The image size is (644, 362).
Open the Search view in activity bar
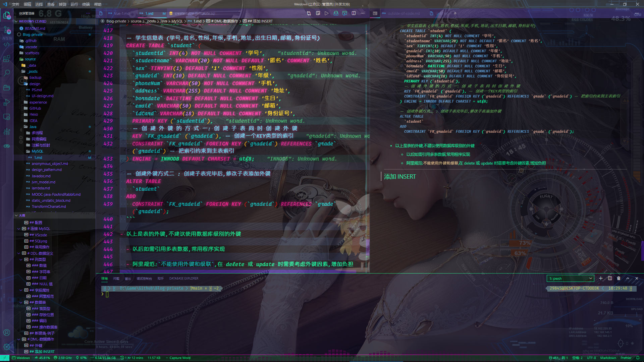click(7, 73)
